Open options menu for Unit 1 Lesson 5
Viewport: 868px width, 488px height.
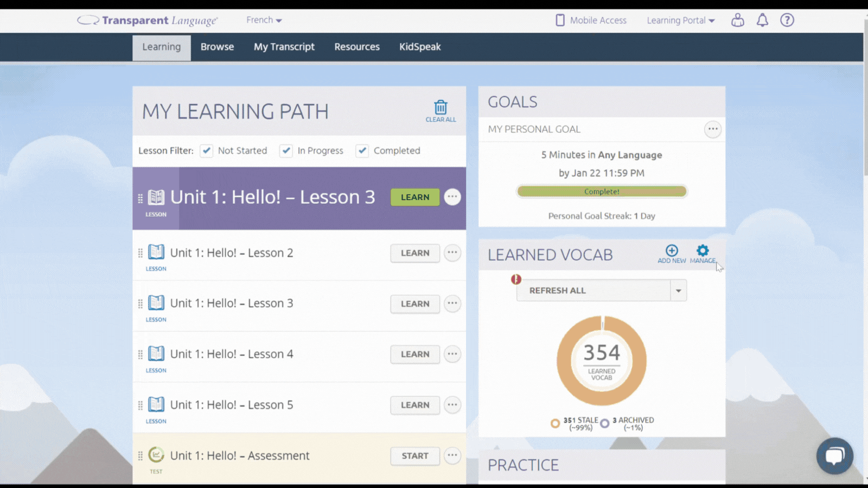pos(452,404)
